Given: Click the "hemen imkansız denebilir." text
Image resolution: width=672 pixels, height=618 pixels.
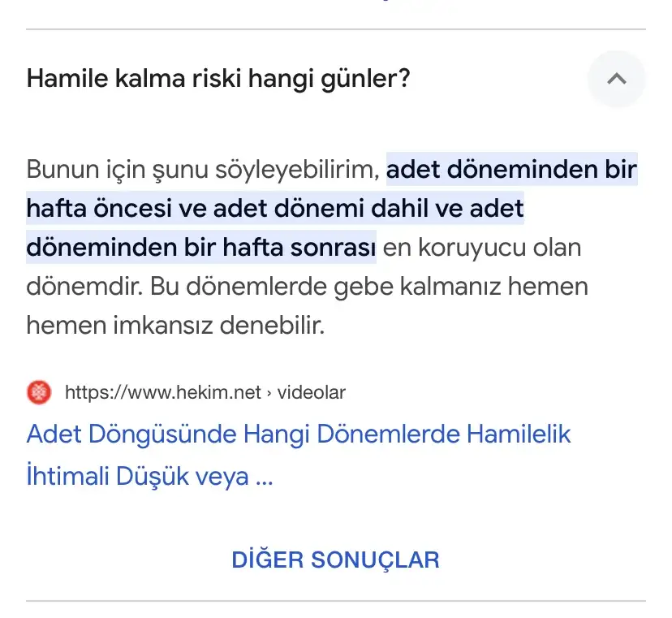Looking at the screenshot, I should [x=175, y=326].
